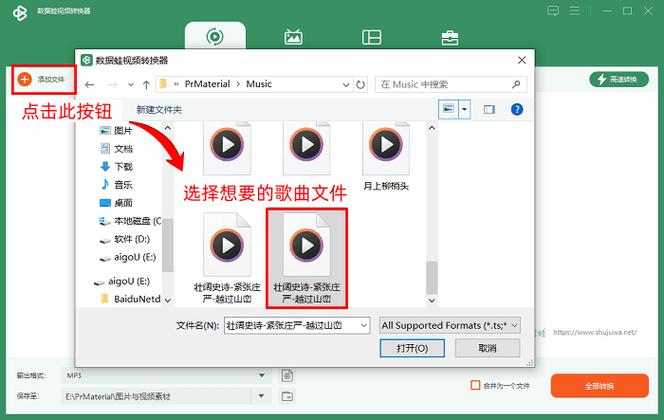Screen dimensions: 664x420
Task: Click the Open (打开) button
Action: 412,348
